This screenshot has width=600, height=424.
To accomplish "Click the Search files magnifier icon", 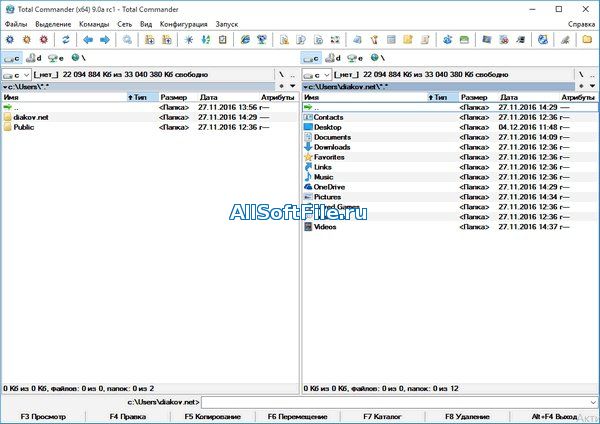I will pyautogui.click(x=128, y=40).
